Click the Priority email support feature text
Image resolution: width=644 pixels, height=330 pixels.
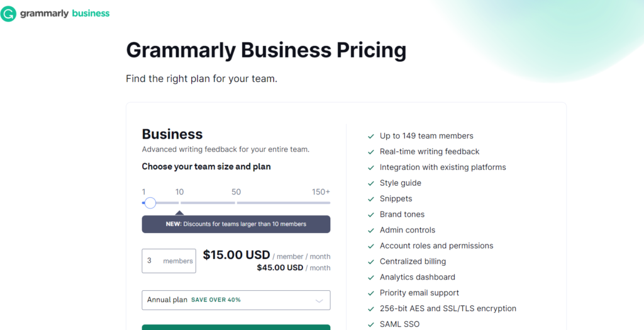419,293
